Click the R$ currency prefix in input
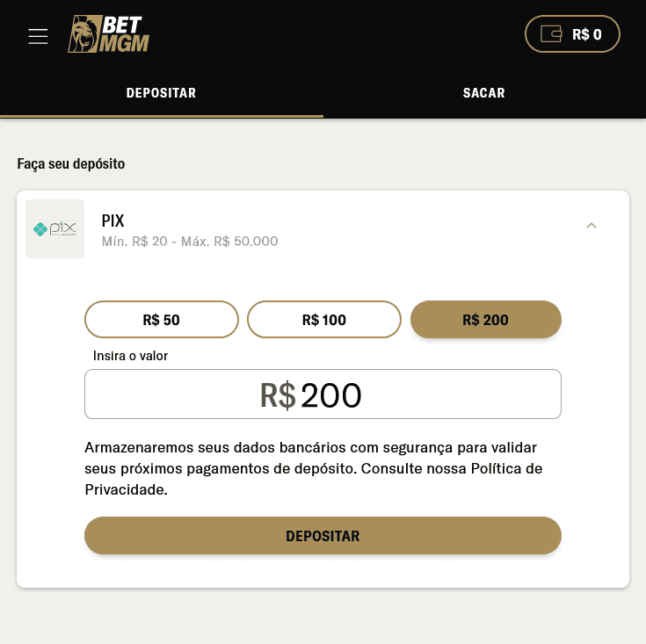The width and height of the screenshot is (646, 644). click(278, 395)
